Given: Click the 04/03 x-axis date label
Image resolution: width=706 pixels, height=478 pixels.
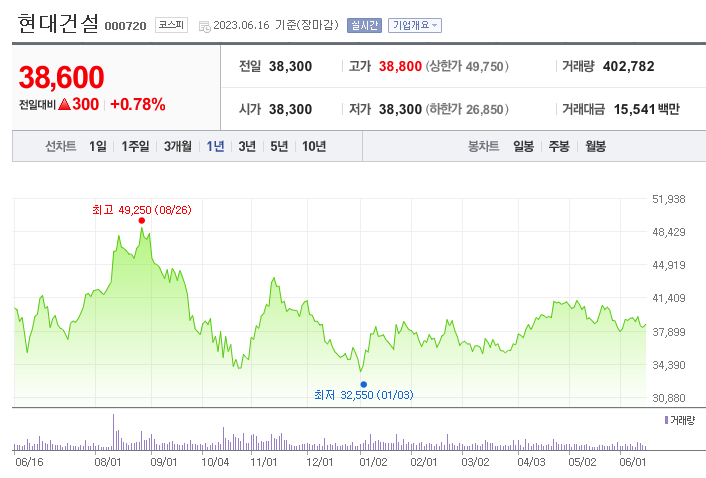Looking at the screenshot, I should pyautogui.click(x=531, y=462).
